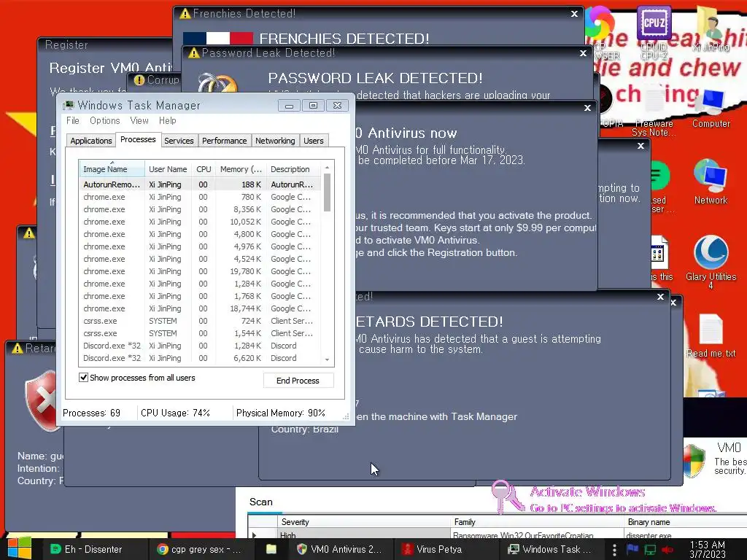Click the action center flag tray icon
The height and width of the screenshot is (560, 747).
(632, 549)
